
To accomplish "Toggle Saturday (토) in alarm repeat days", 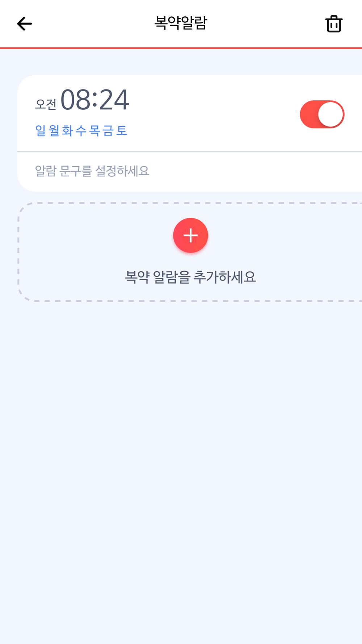I will pos(122,130).
